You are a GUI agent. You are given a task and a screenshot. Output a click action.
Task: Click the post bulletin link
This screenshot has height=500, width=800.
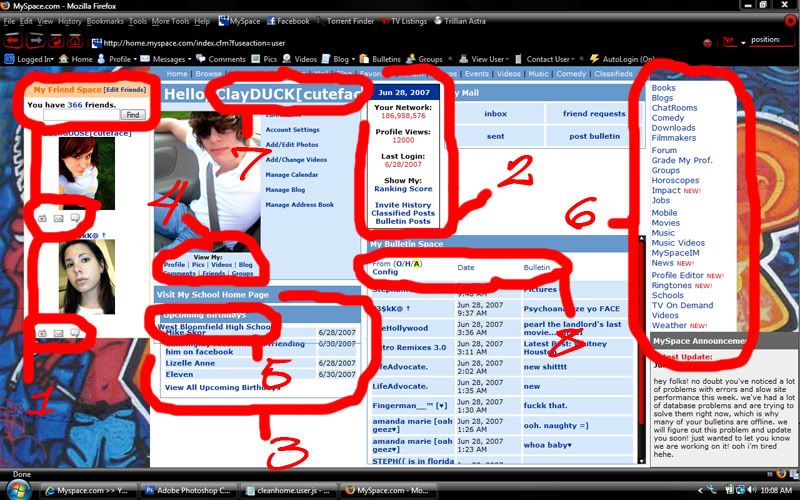tap(594, 136)
